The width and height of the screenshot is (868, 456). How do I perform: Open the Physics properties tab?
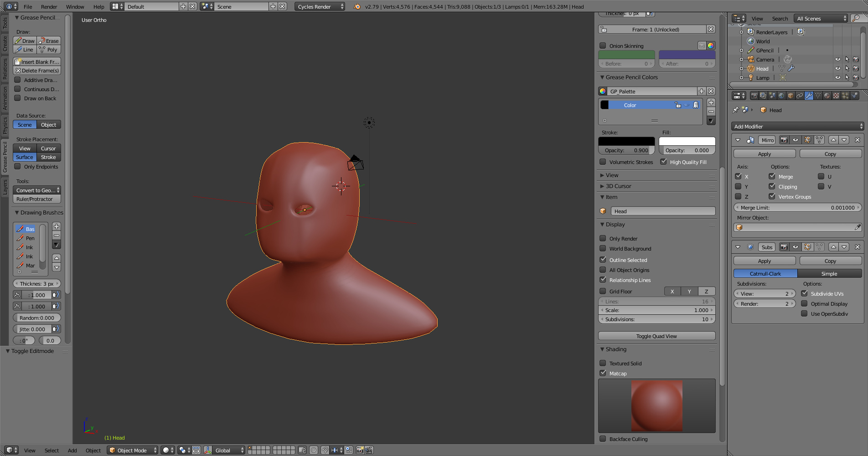point(855,96)
